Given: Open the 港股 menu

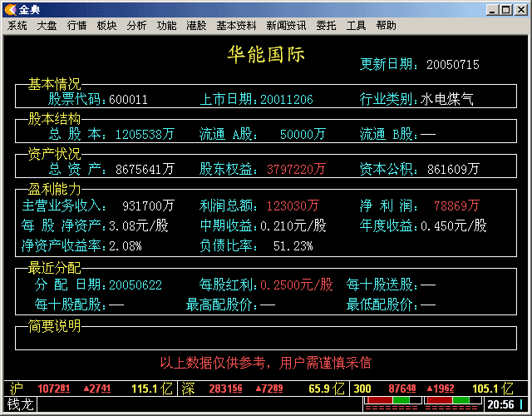Looking at the screenshot, I should click(x=196, y=26).
